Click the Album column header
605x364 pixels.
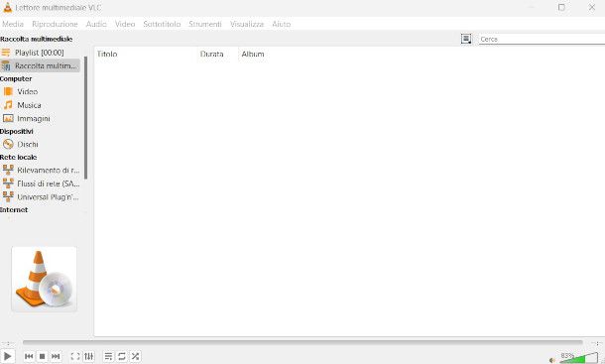tap(253, 54)
